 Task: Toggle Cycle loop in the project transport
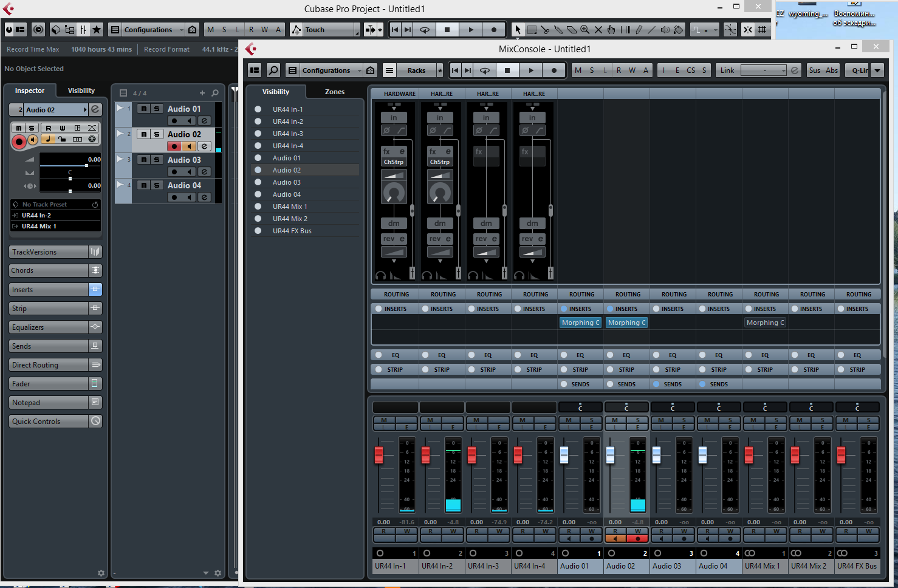coord(425,30)
